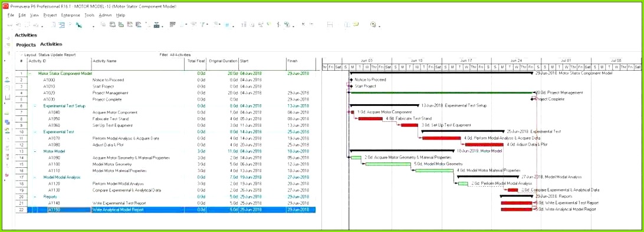This screenshot has height=232, width=644.
Task: Open the Layout Status Update Report dropdown
Action: point(50,55)
